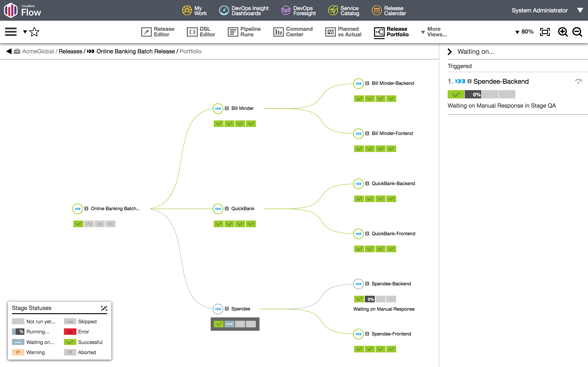588x367 pixels.
Task: Click the back arrow in breadcrumb
Action: (9, 51)
